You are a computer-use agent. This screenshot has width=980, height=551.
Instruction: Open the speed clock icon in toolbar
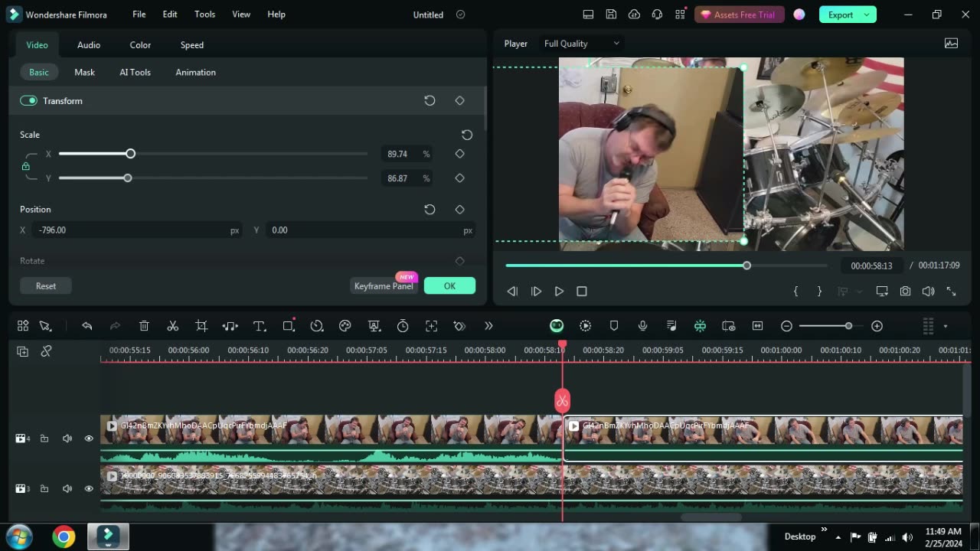317,326
